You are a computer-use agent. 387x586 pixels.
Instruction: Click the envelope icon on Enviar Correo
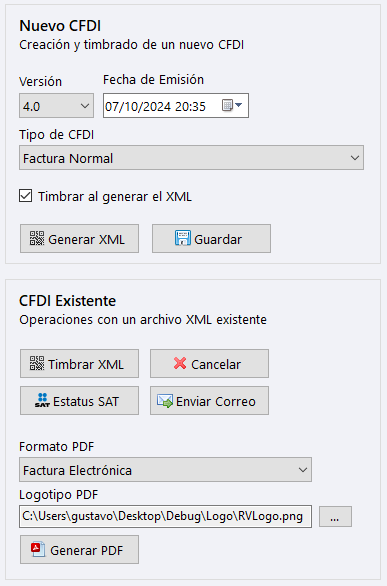(165, 401)
